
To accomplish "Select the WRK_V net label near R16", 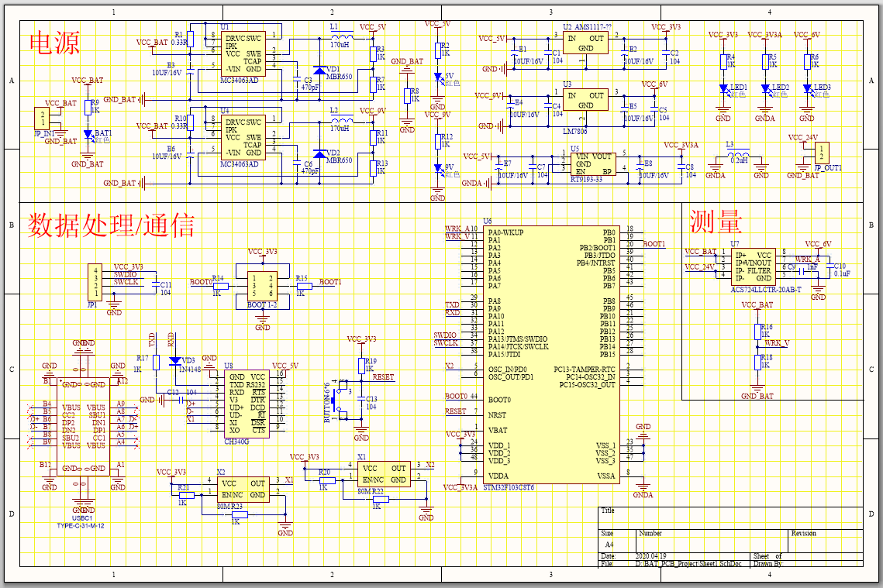I will coord(777,342).
